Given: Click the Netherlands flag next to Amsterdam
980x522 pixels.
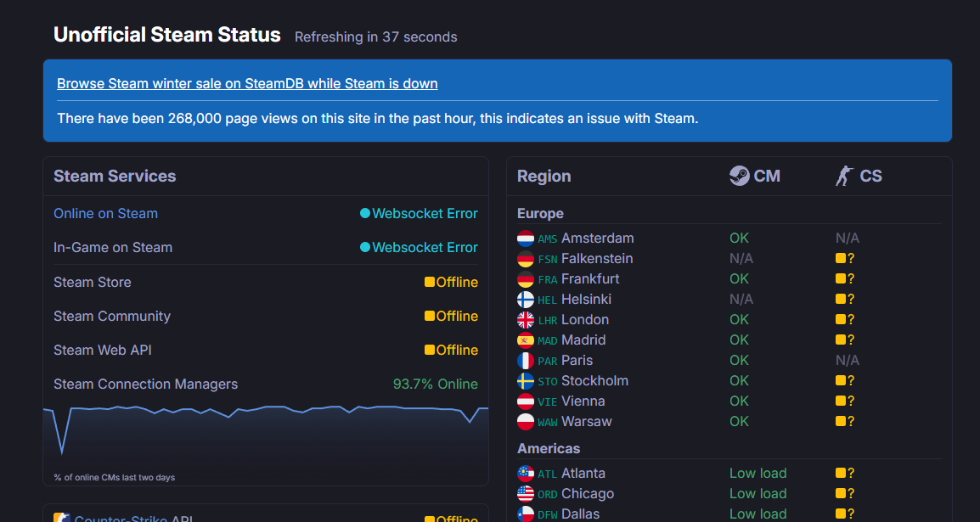Looking at the screenshot, I should click(526, 239).
